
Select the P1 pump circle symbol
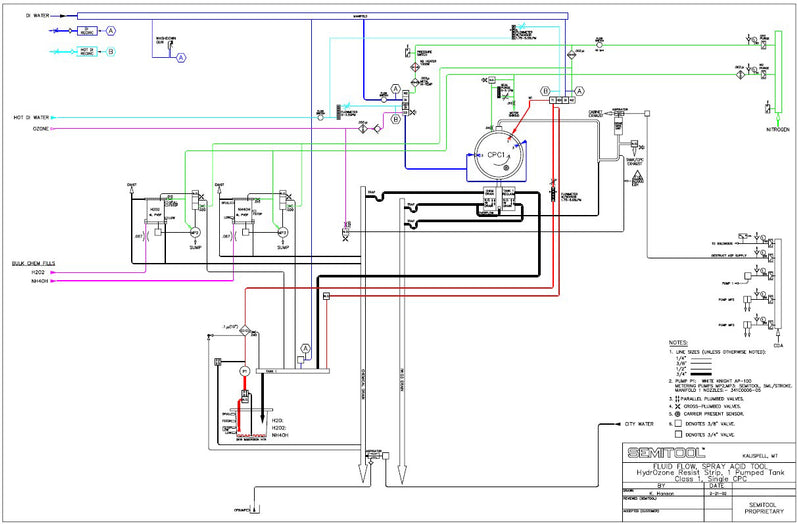(x=245, y=372)
